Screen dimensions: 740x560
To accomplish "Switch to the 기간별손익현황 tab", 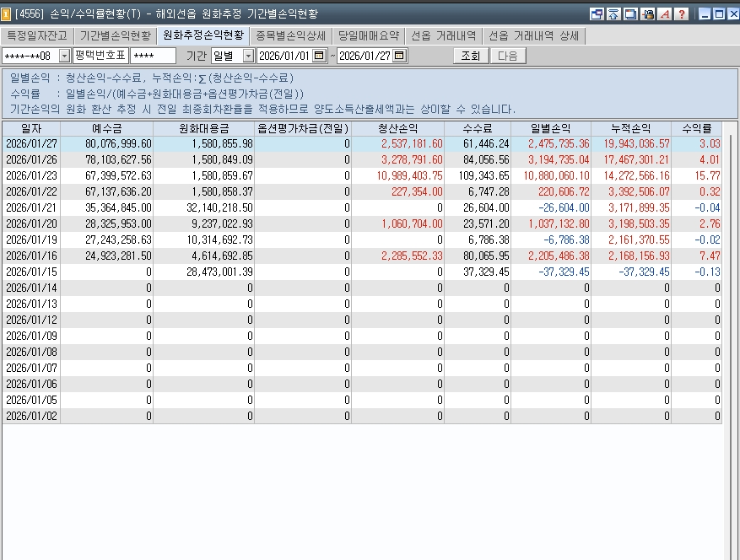I will point(115,36).
